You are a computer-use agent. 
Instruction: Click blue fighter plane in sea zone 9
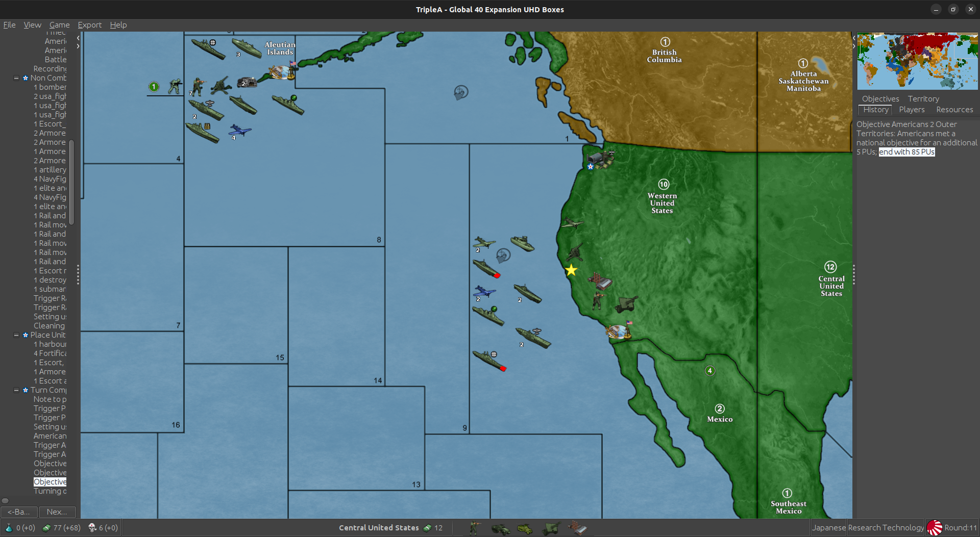pos(484,292)
